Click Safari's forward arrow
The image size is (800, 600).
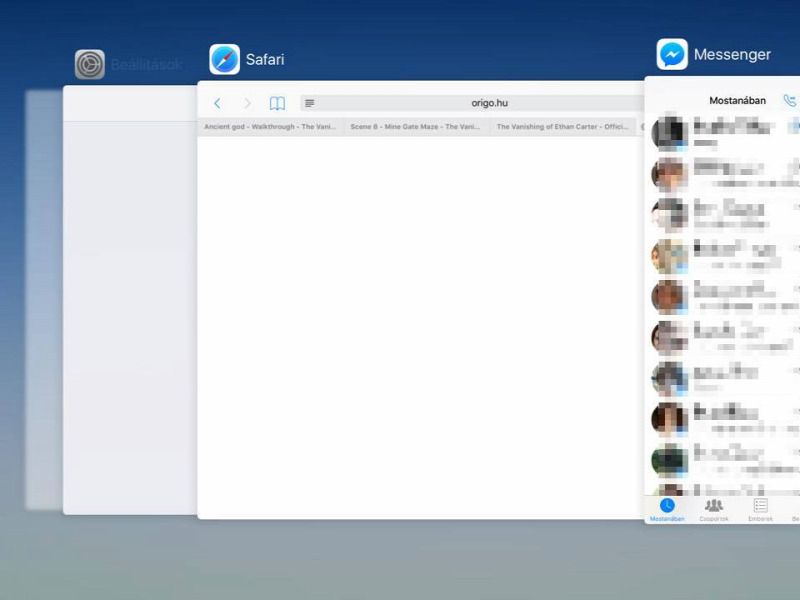point(247,104)
